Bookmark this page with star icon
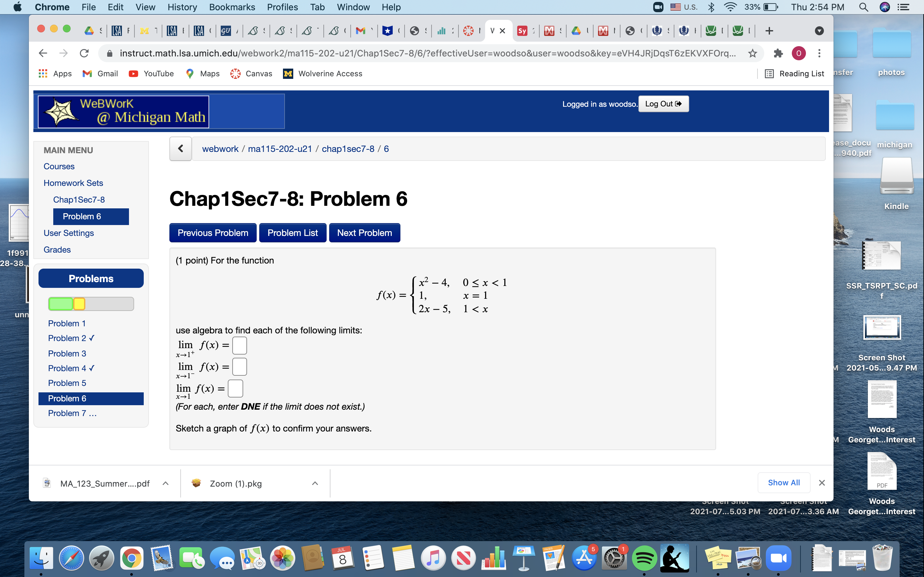This screenshot has width=924, height=577. coord(752,54)
